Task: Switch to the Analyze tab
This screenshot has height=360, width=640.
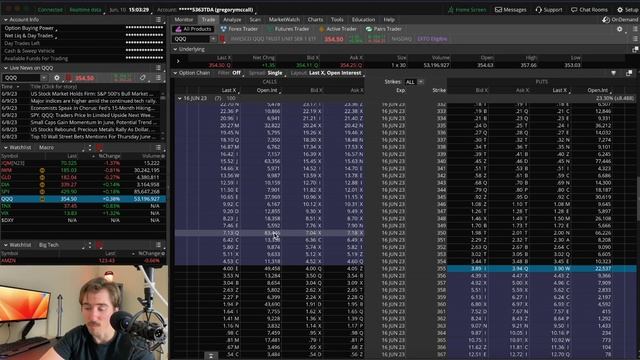Action: pos(232,20)
